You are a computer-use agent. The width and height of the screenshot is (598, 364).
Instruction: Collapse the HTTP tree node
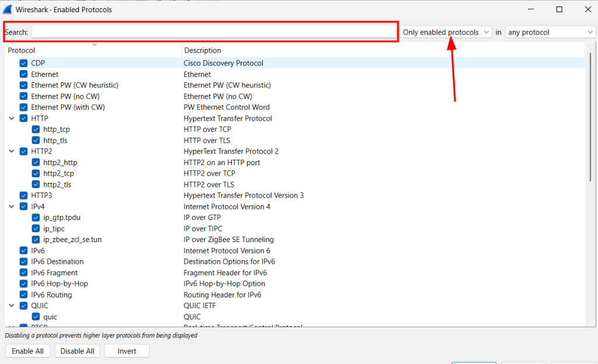[12, 118]
